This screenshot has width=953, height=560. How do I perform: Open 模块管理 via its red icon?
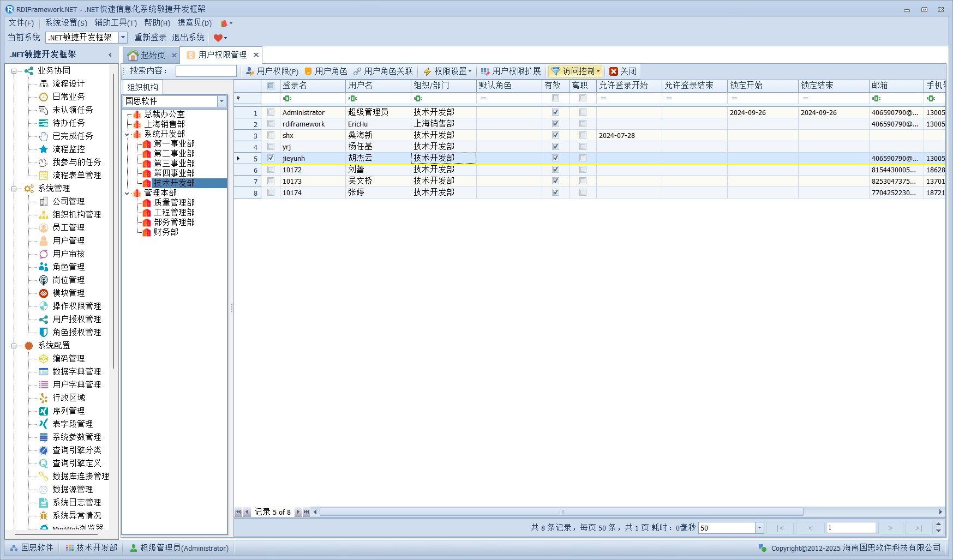click(44, 293)
